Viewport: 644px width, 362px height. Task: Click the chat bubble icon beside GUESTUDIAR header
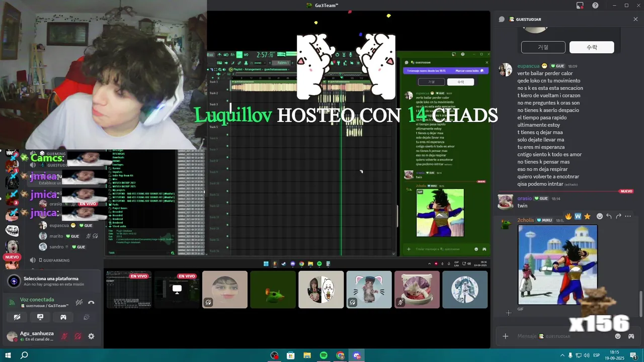pos(502,19)
